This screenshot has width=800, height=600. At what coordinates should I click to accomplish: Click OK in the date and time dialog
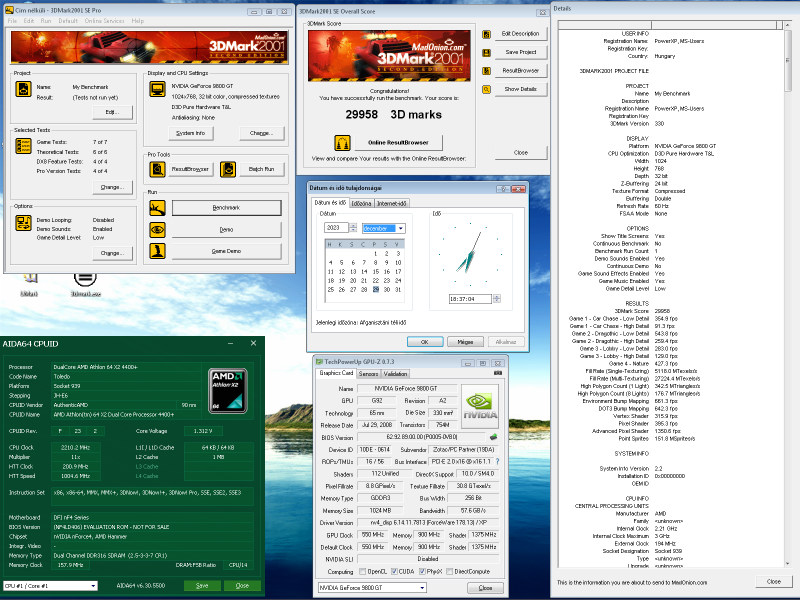(424, 342)
